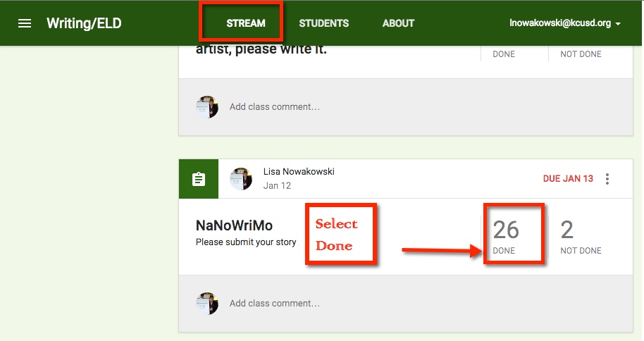Open the hamburger main menu

[x=25, y=23]
